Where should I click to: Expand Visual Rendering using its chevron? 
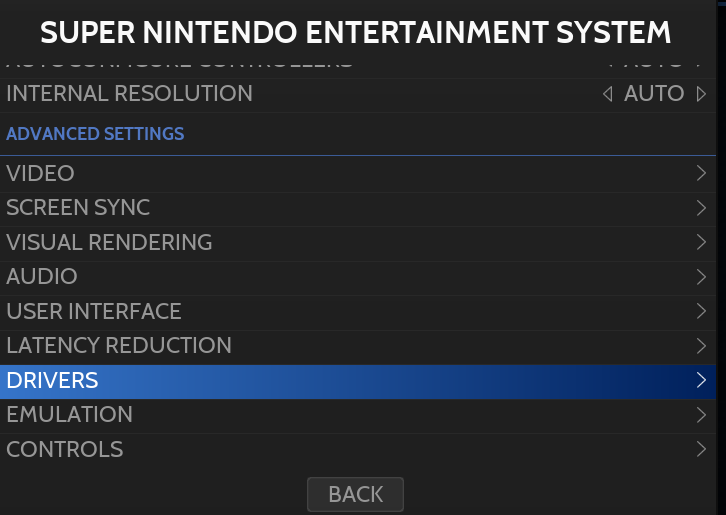coord(701,242)
